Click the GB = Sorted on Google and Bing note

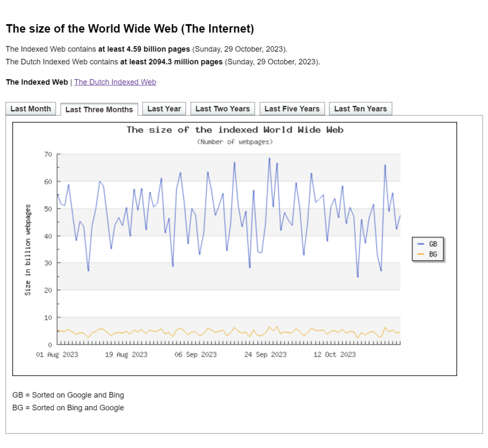[68, 395]
